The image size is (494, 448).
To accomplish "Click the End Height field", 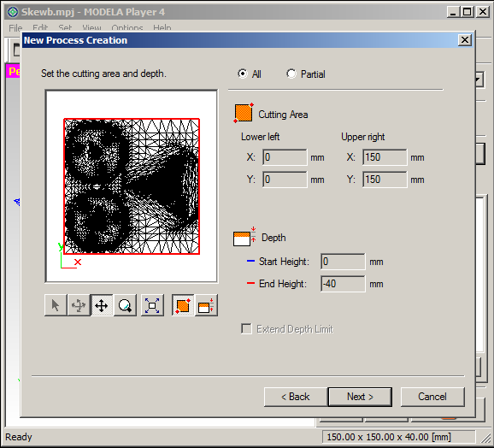I will pyautogui.click(x=343, y=284).
